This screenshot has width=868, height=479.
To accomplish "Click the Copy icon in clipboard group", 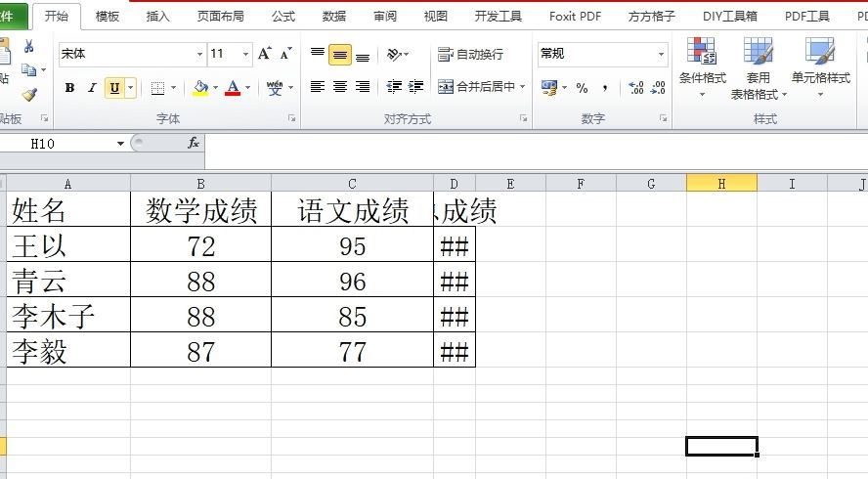I will click(28, 70).
